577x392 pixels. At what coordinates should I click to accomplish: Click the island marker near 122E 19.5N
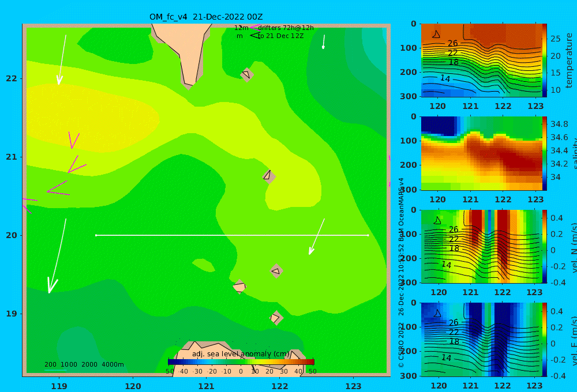pyautogui.click(x=276, y=271)
